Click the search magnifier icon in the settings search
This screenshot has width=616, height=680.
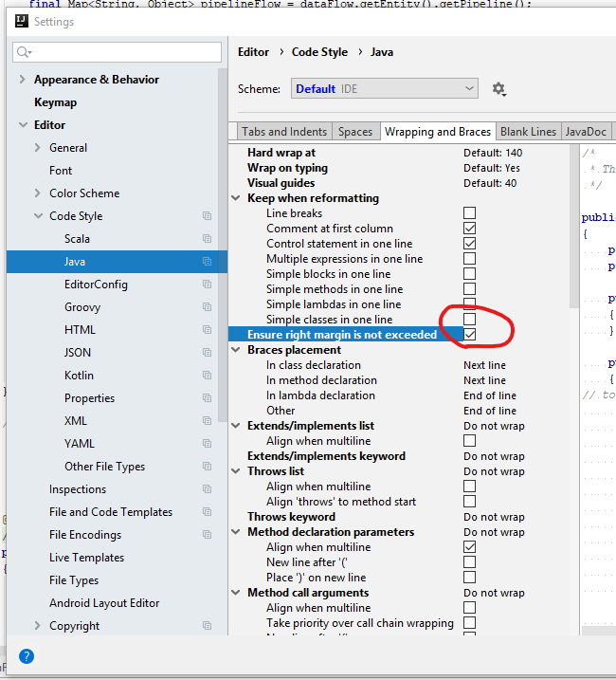24,52
